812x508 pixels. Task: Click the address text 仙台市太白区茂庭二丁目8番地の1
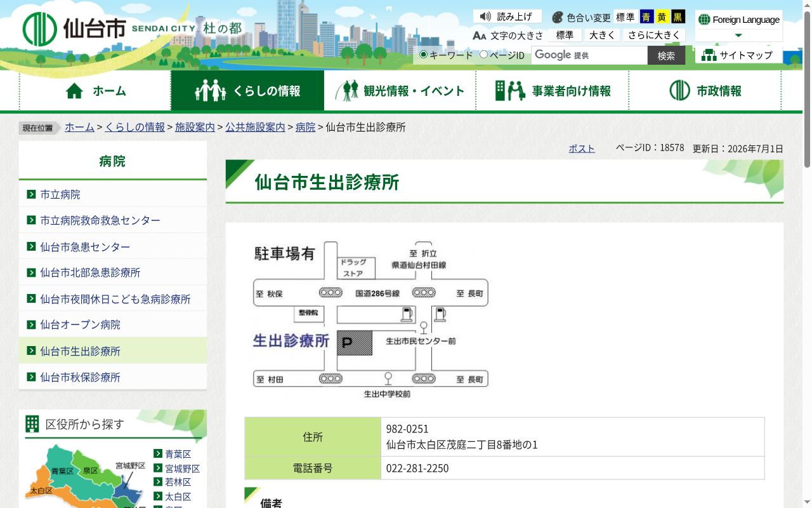[462, 444]
